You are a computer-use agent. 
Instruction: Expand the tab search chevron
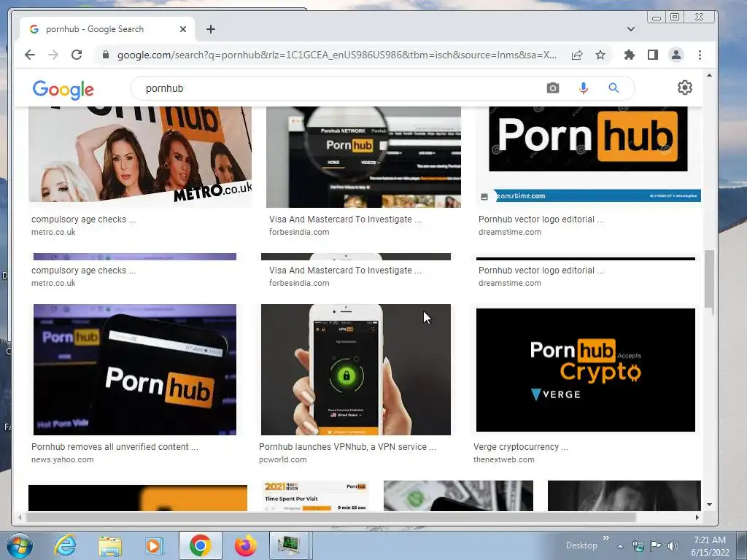pos(631,29)
